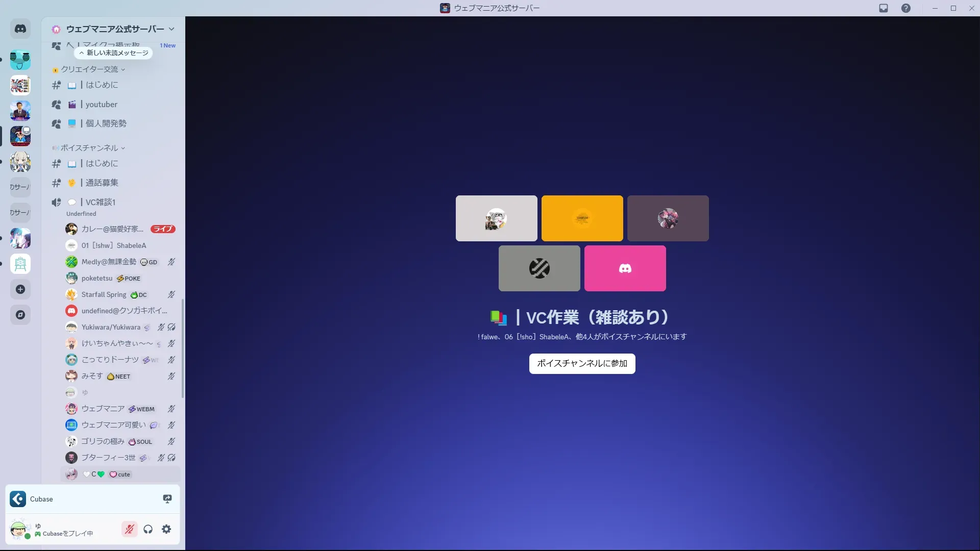
Task: Toggle the microphone mute button
Action: pos(130,529)
